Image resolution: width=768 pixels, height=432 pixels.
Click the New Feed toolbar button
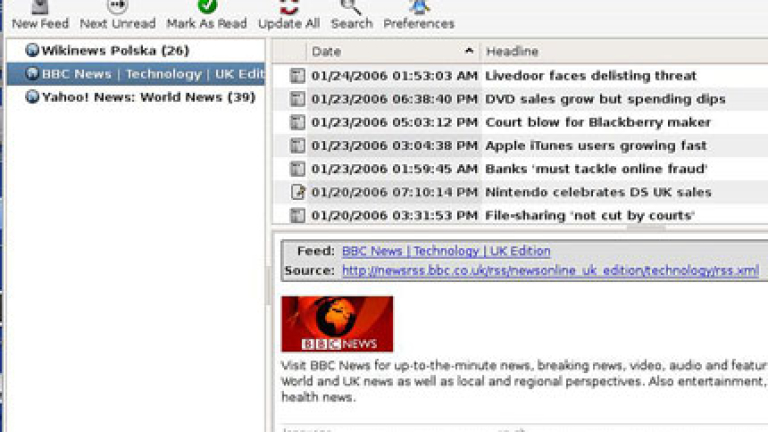[40, 15]
